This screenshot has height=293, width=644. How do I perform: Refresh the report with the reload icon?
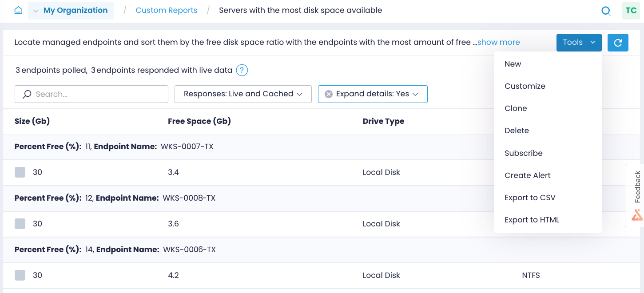pyautogui.click(x=618, y=43)
